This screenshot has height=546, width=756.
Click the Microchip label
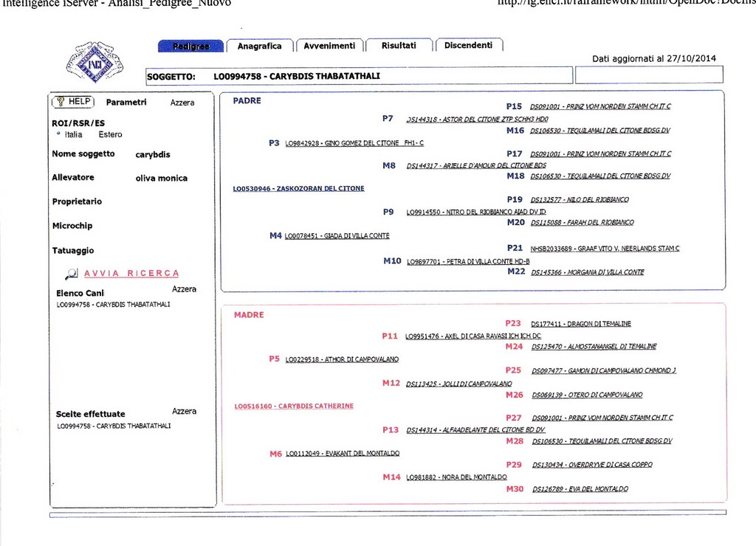[72, 226]
